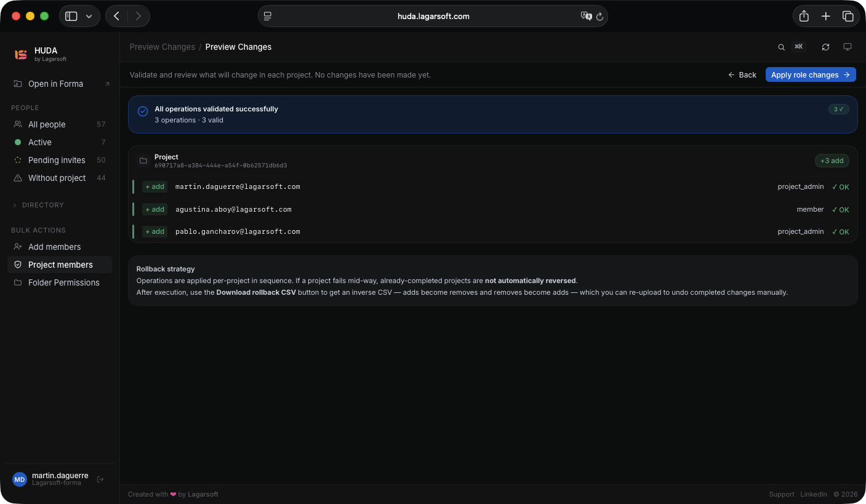Open Safari sidebar dropdown chevron
The height and width of the screenshot is (504, 866).
click(x=89, y=16)
